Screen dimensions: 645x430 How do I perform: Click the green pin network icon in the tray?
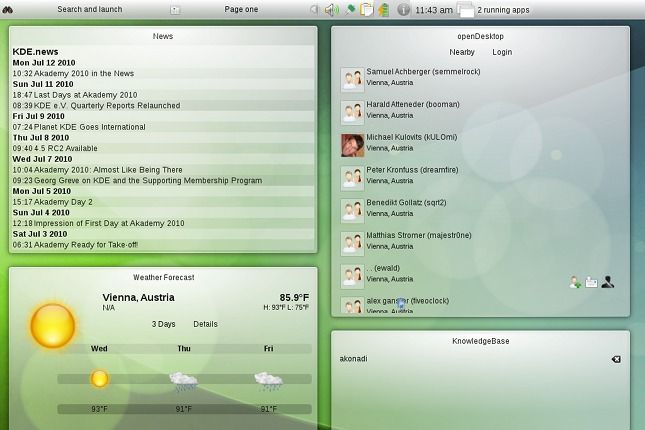[x=350, y=9]
